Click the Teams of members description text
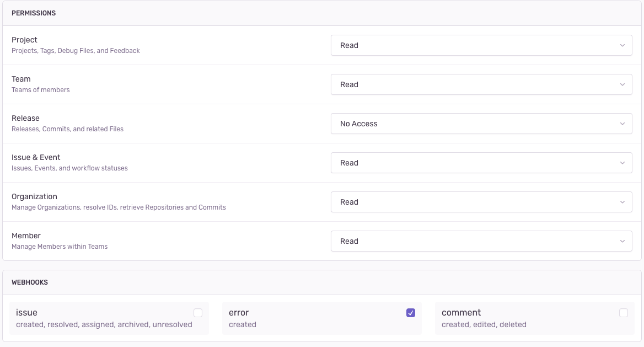Viewport: 644px width, 347px height. tap(41, 89)
